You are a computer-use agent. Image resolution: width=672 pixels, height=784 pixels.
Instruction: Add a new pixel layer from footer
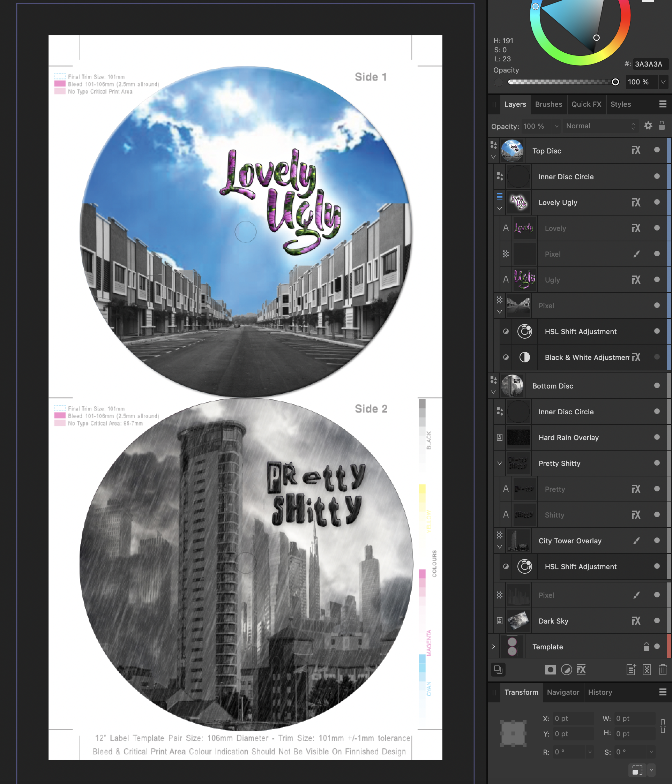click(647, 670)
